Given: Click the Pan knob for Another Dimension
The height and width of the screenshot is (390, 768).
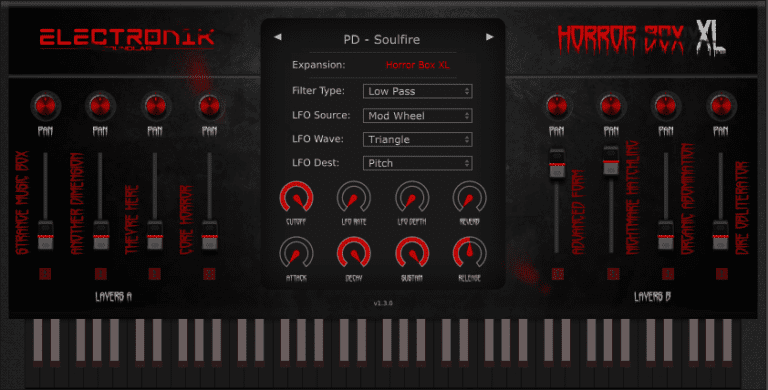Looking at the screenshot, I should click(x=100, y=105).
